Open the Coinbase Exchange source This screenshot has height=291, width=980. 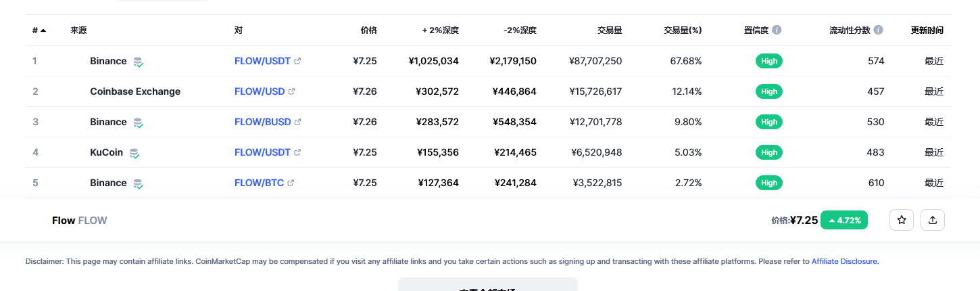135,91
